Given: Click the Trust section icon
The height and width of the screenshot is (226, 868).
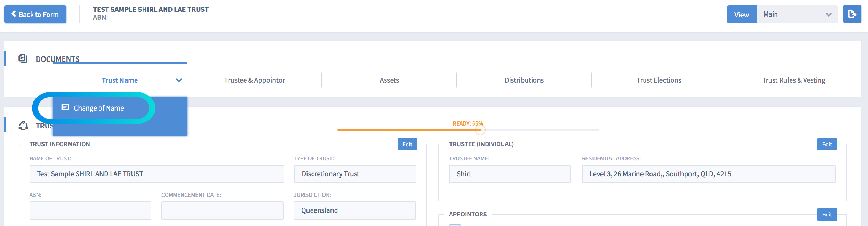Looking at the screenshot, I should [23, 126].
